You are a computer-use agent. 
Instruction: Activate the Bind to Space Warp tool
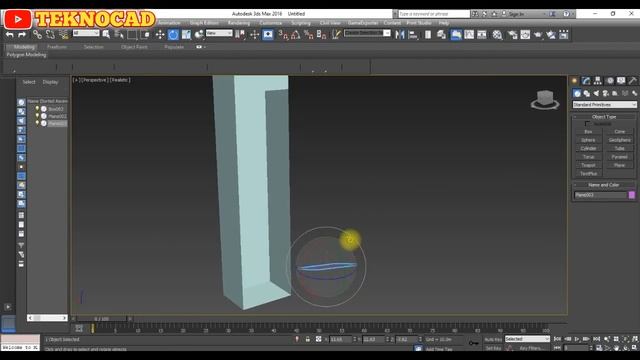[63, 35]
